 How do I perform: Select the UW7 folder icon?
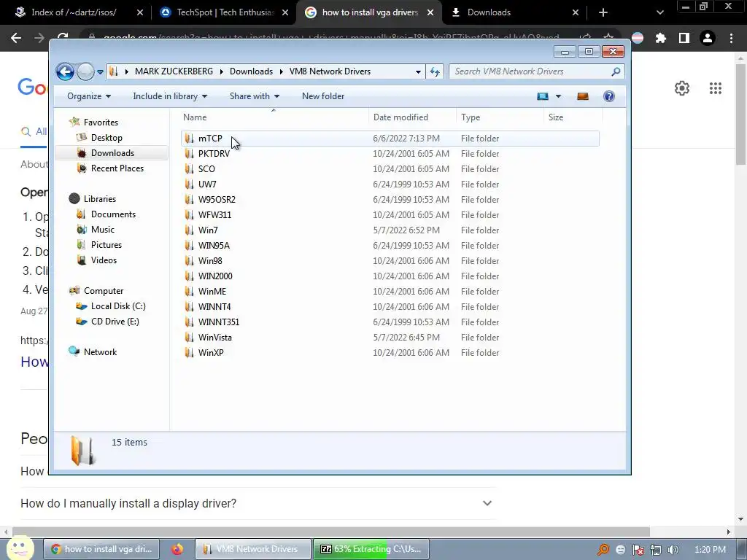(x=190, y=184)
